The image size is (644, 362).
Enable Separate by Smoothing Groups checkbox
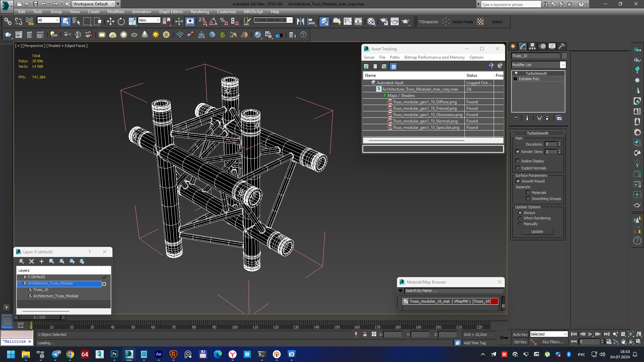click(x=528, y=199)
